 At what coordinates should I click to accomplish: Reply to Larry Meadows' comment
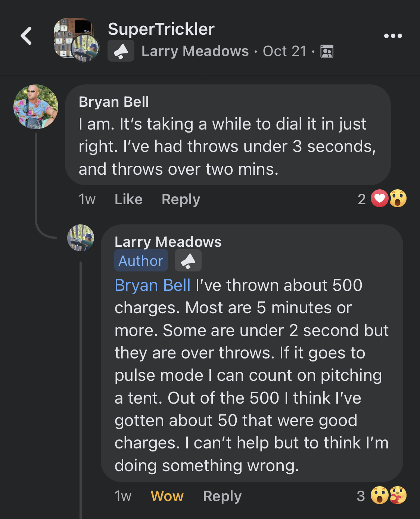tap(222, 496)
